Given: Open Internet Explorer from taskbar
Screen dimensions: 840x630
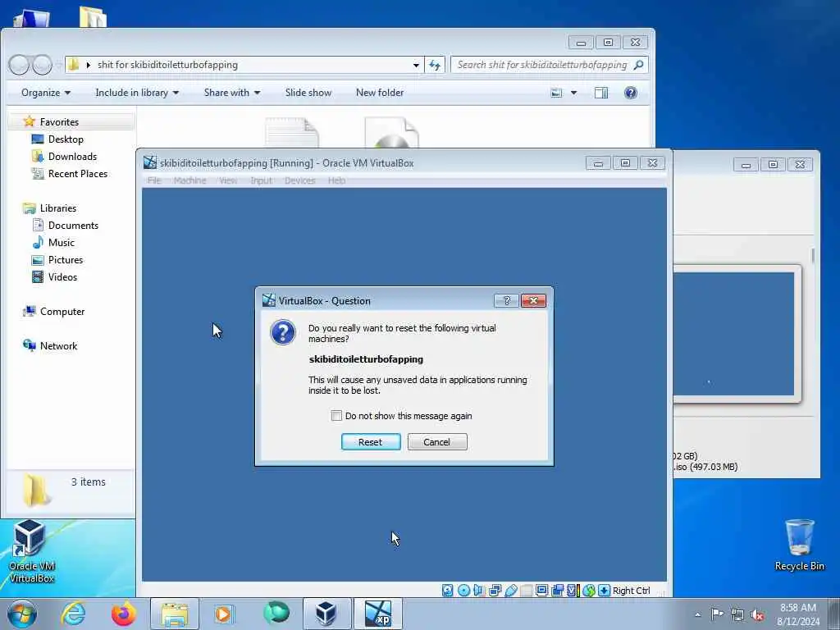Looking at the screenshot, I should 73,614.
